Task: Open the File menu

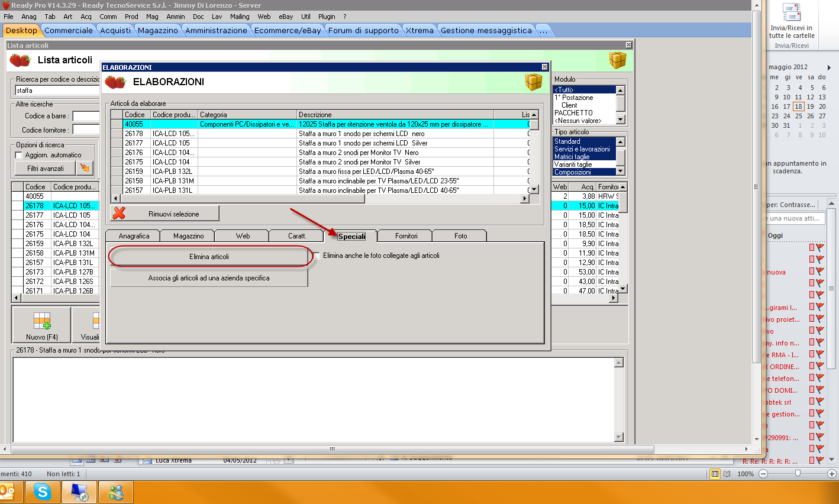Action: 8,17
